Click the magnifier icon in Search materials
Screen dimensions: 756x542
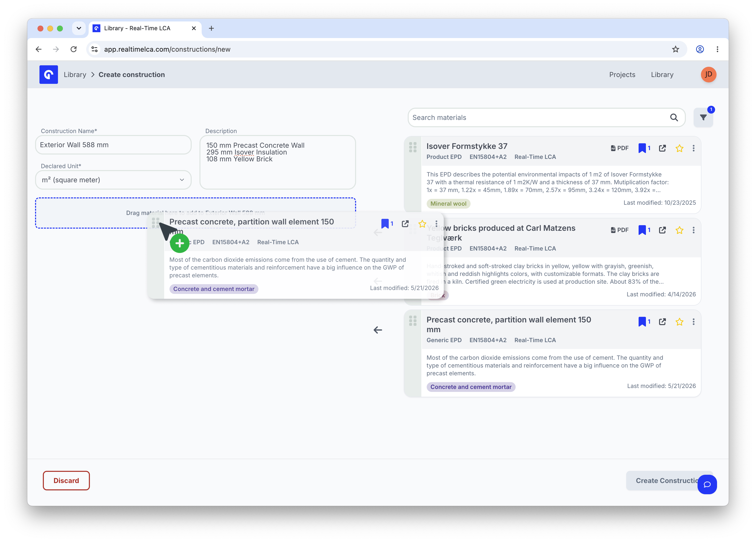click(674, 117)
